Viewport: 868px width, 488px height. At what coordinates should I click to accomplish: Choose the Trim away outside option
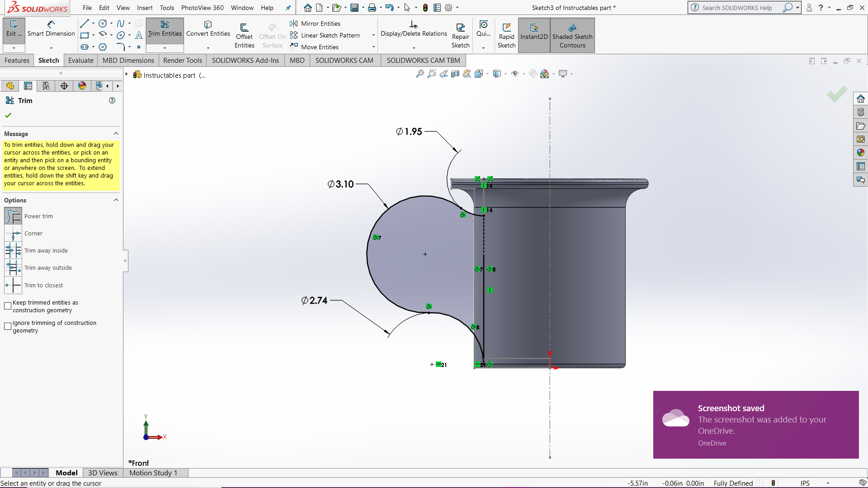tap(13, 267)
